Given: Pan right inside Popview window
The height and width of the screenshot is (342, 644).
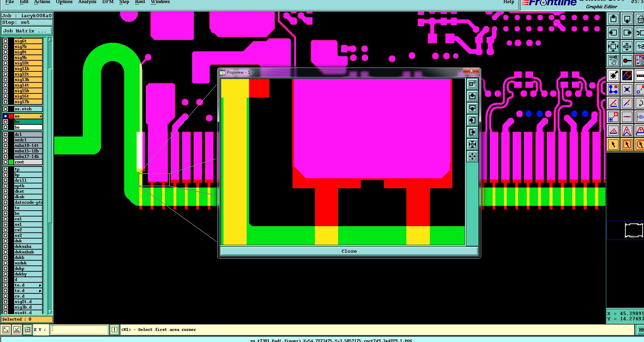Looking at the screenshot, I should tap(472, 132).
